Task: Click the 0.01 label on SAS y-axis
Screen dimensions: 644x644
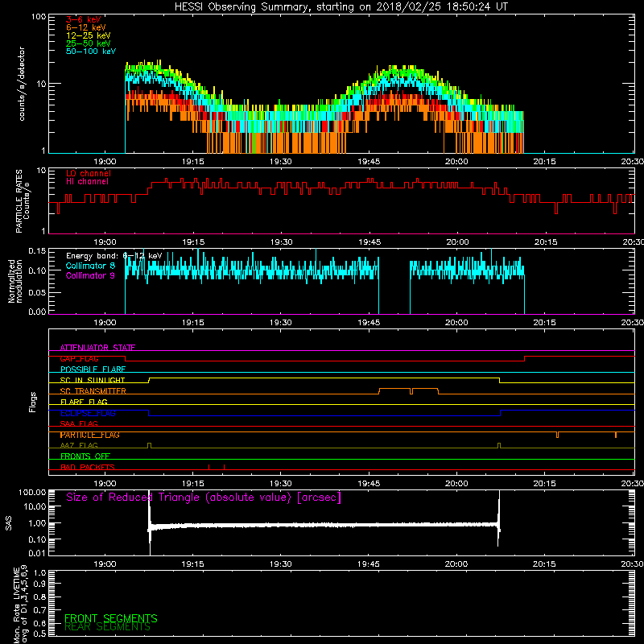Action: coord(37,553)
